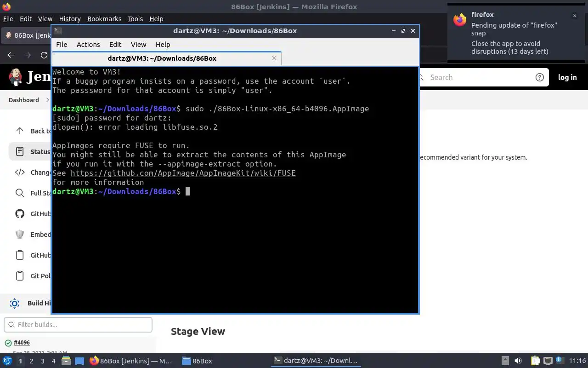Click Jenkins butler logo
This screenshot has height=368, width=588.
point(15,77)
